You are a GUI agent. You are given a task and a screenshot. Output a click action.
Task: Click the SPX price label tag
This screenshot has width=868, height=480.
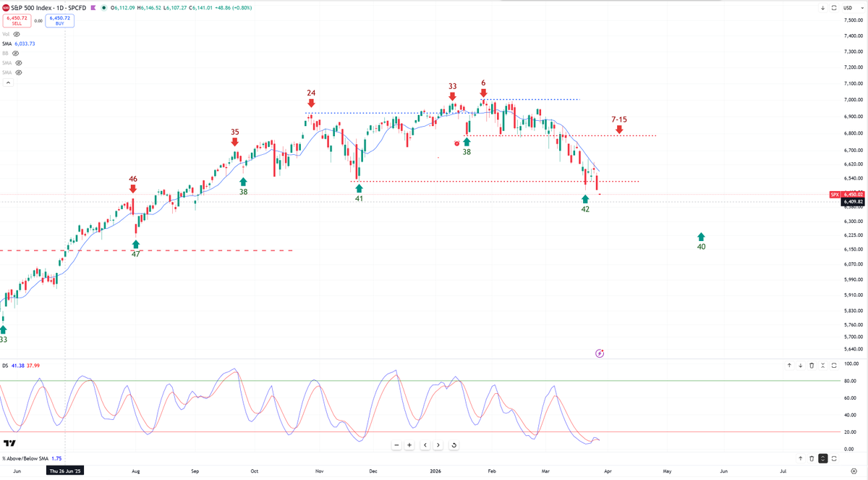pyautogui.click(x=834, y=195)
